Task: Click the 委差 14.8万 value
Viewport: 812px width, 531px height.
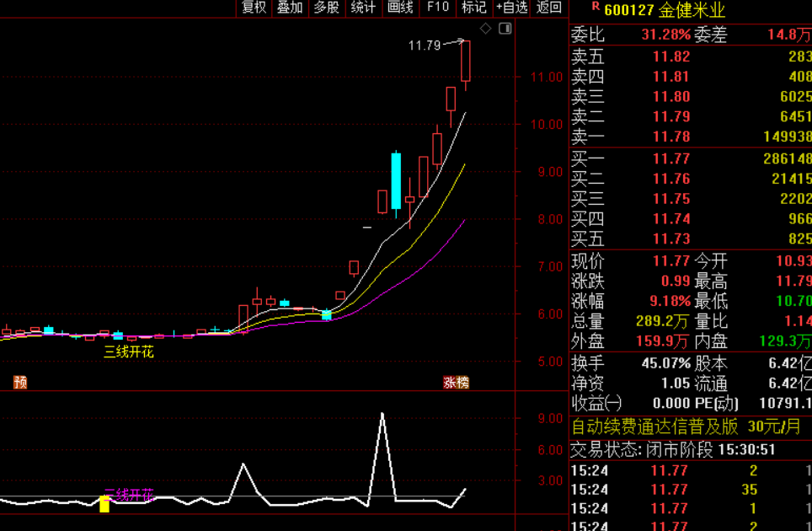Action: 788,35
